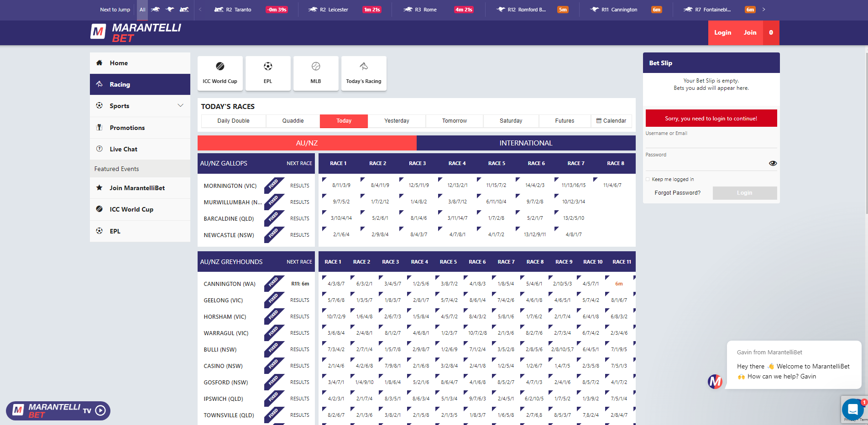Image resolution: width=868 pixels, height=425 pixels.
Task: Open R2 Taranto race
Action: [x=251, y=10]
